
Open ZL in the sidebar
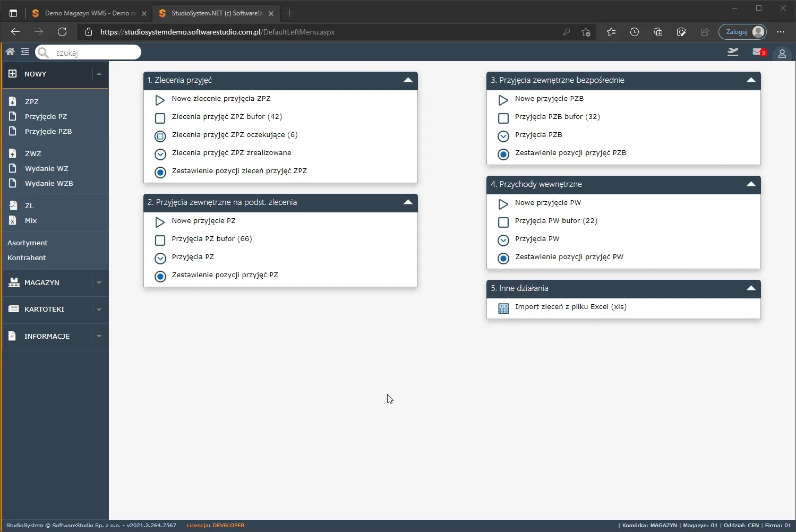[x=29, y=205]
